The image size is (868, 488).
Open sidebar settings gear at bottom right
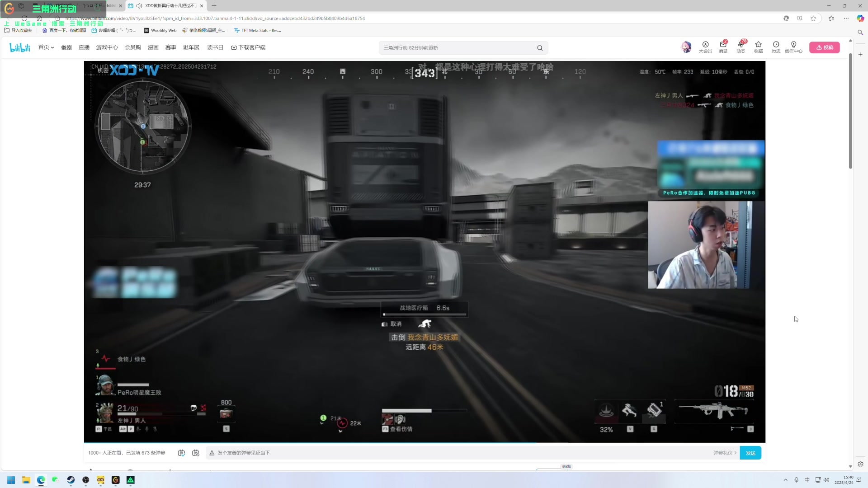860,464
